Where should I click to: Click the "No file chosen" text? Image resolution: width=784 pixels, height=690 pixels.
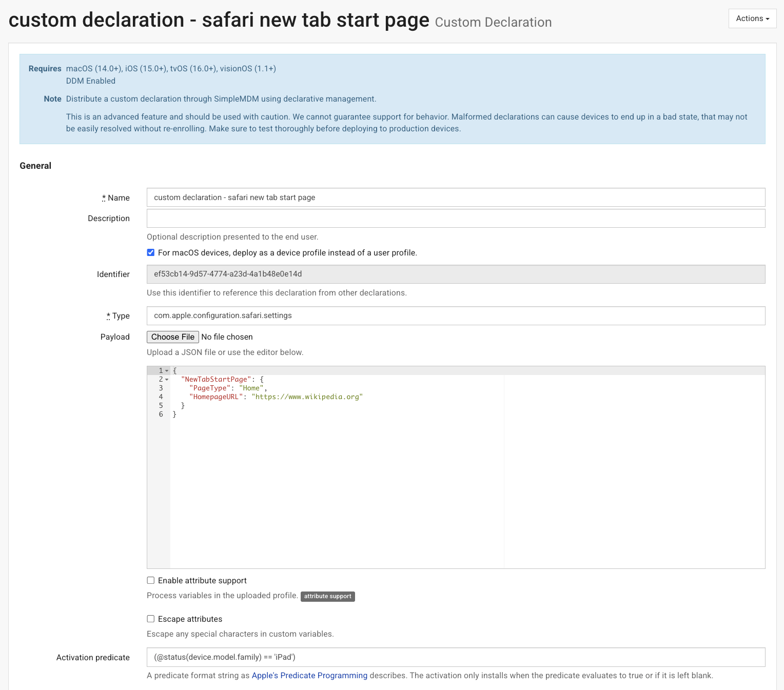(x=227, y=337)
